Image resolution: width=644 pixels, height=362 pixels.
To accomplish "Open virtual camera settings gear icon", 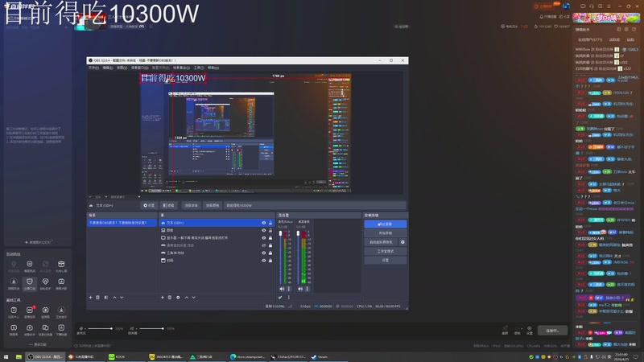I will 402,242.
